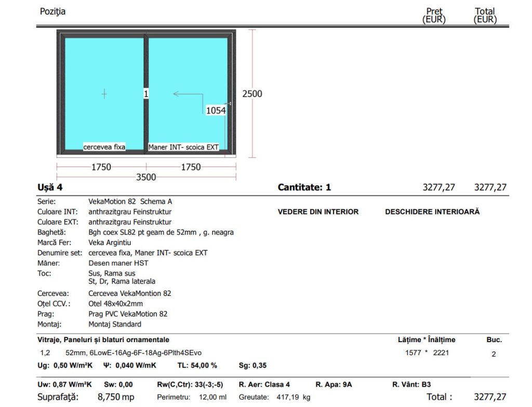Click the 'cercevea fixa' label in drawing
This screenshot has width=532, height=407.
click(x=104, y=147)
